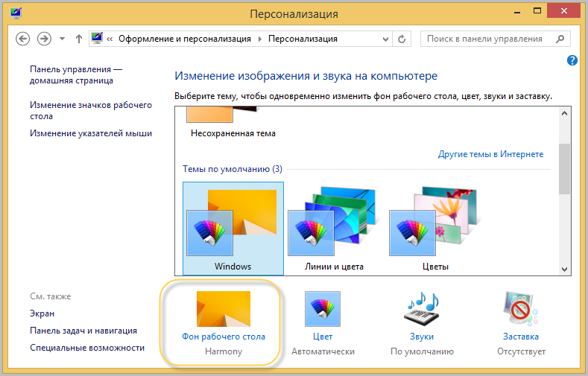Open the address bar history dropdown
The width and height of the screenshot is (588, 376).
385,39
